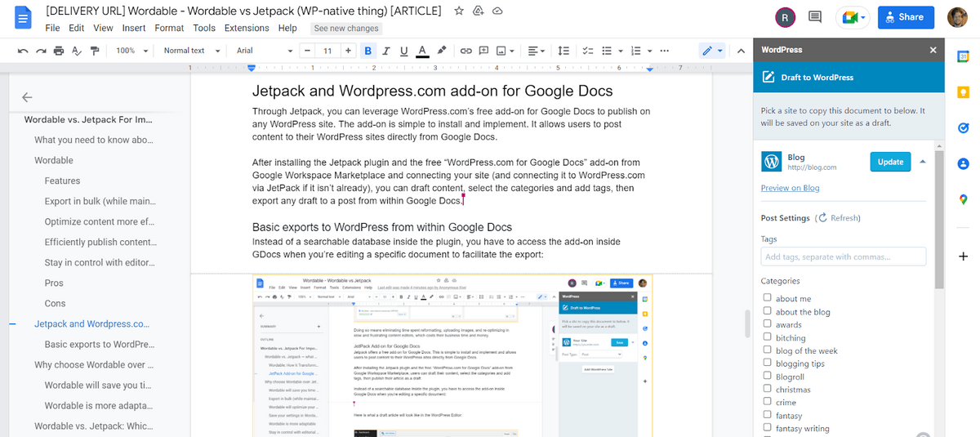Open Google Tasks side panel
The height and width of the screenshot is (437, 980).
click(963, 128)
